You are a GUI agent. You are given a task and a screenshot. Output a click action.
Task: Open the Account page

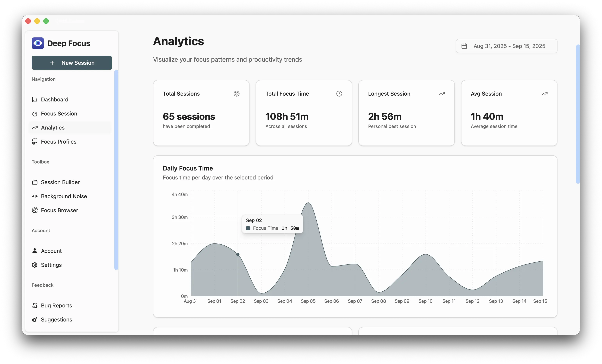(x=51, y=251)
